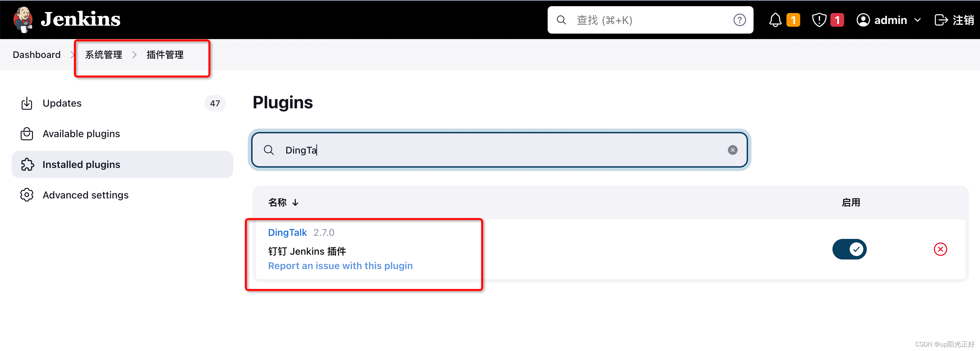Click the Updates count badge 47
Screen dimensions: 980x351
[215, 103]
